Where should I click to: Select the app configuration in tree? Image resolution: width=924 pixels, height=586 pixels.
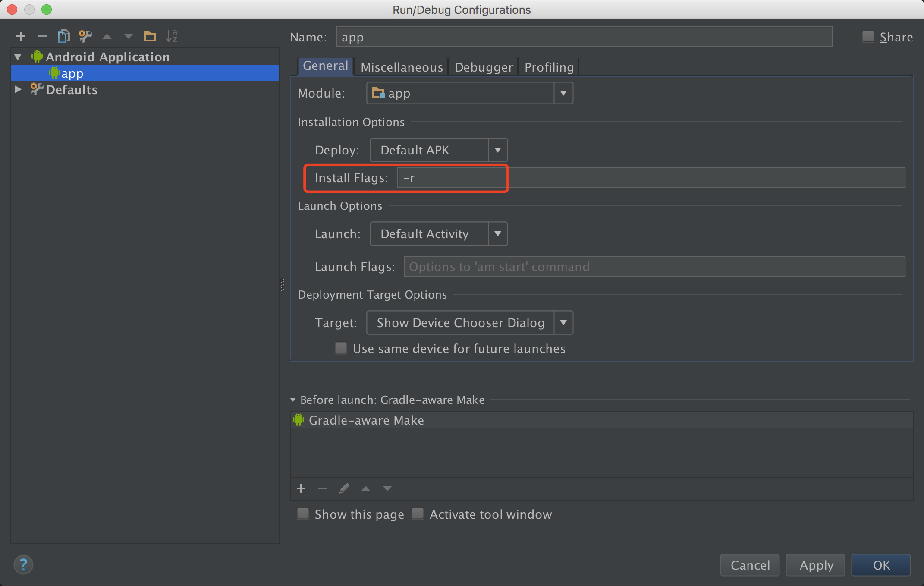point(145,73)
